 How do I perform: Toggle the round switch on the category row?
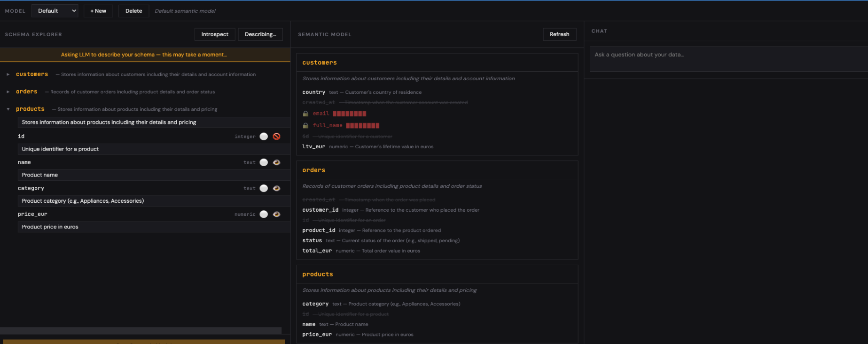[264, 188]
